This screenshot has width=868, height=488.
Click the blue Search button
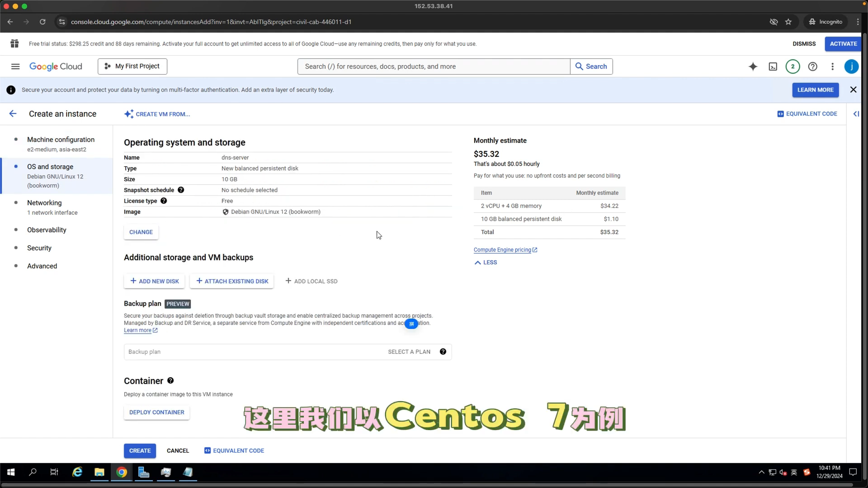tap(591, 66)
